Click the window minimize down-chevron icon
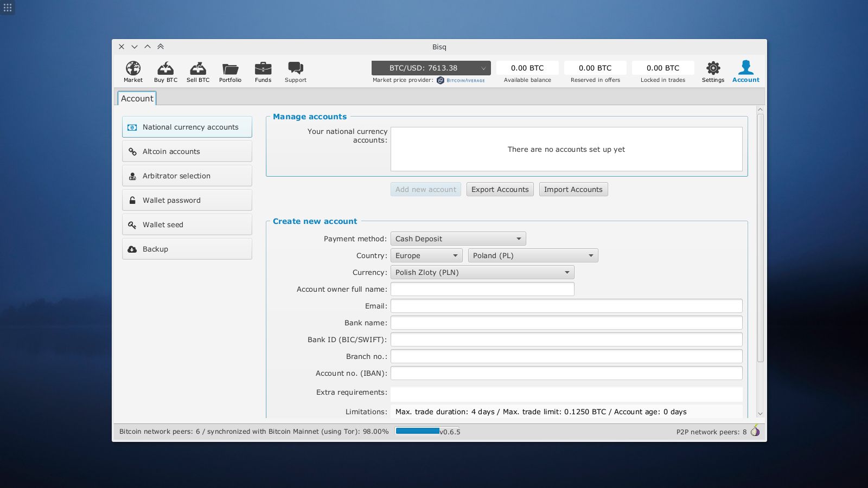 (135, 47)
